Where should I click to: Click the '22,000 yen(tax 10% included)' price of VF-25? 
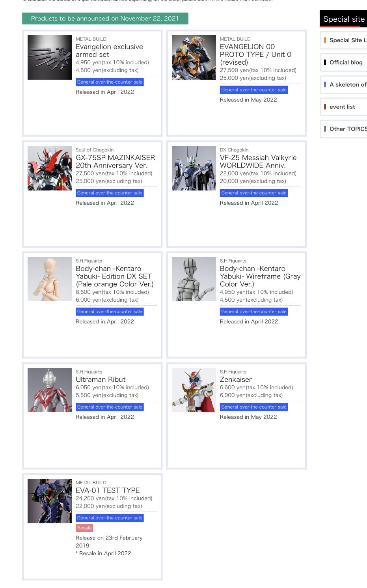pyautogui.click(x=258, y=174)
